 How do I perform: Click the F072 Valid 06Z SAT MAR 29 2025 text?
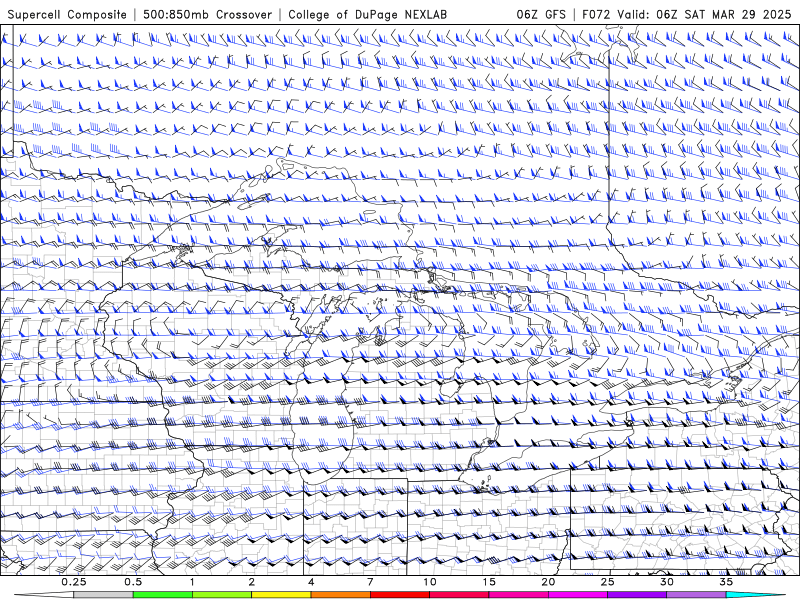coord(687,14)
